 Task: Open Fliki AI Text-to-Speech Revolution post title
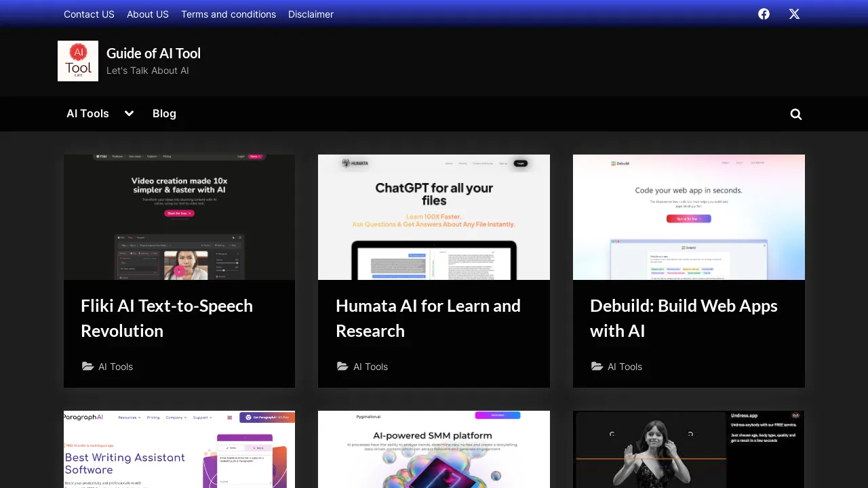tap(167, 318)
